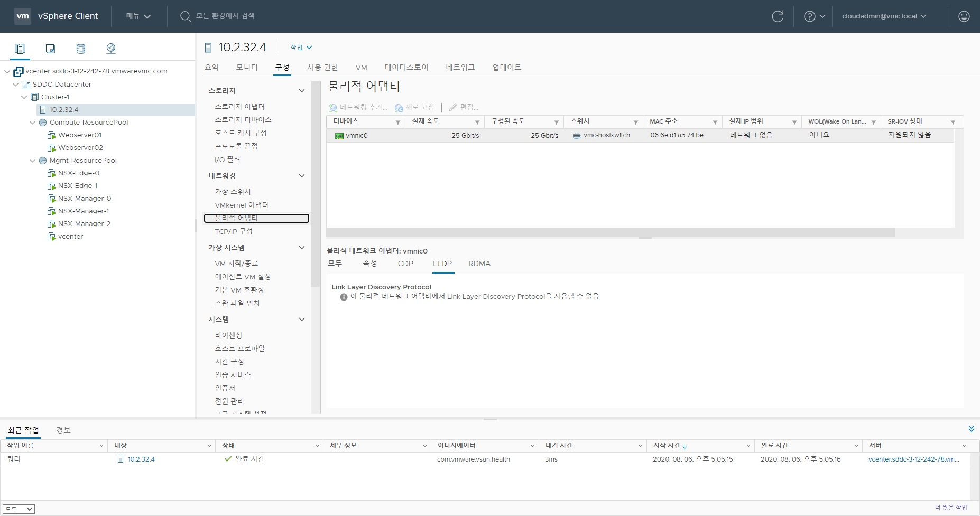Filter the MAC 주소 column

pyautogui.click(x=715, y=122)
